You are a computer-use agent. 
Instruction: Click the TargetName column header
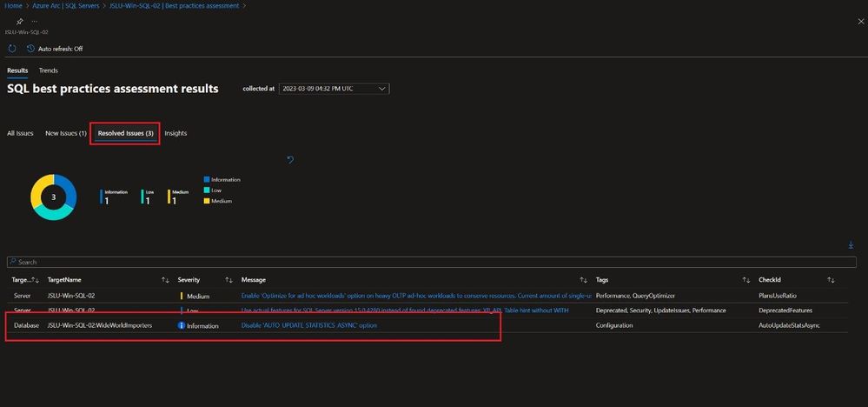(64, 280)
